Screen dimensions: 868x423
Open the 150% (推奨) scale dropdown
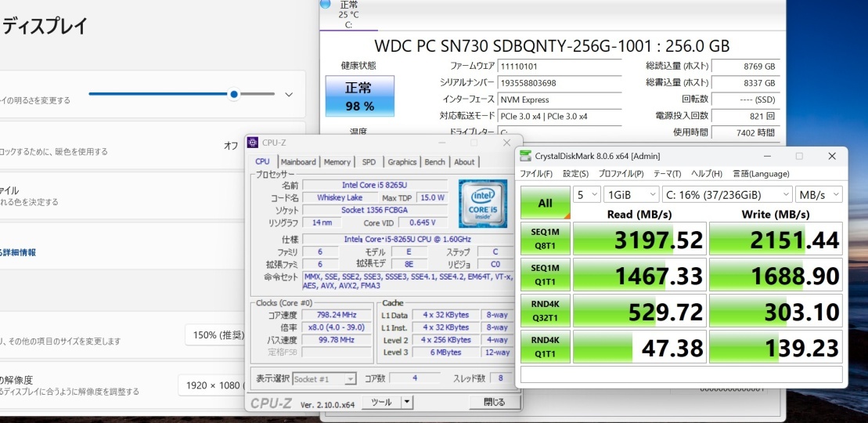tap(216, 335)
